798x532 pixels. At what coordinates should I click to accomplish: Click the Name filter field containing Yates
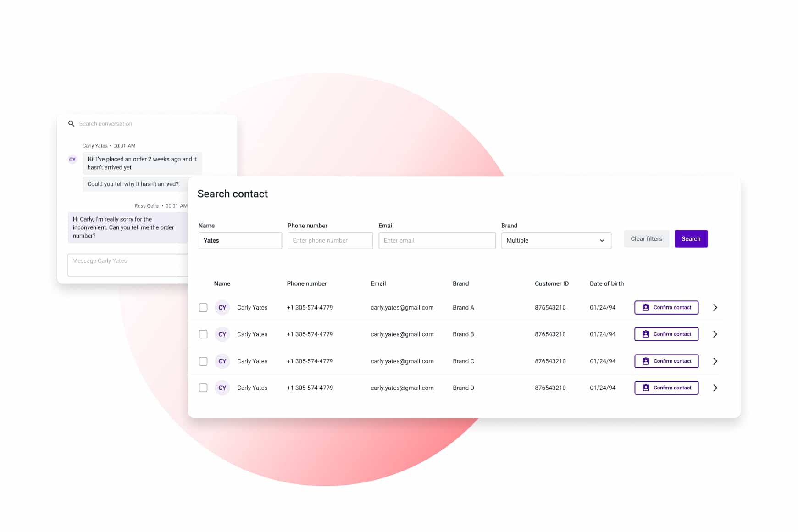[x=240, y=240]
